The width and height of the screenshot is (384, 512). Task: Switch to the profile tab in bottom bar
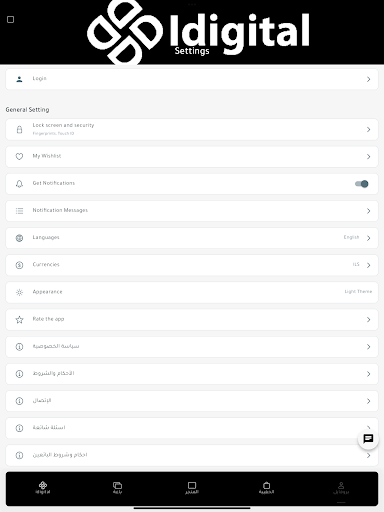coord(341,487)
